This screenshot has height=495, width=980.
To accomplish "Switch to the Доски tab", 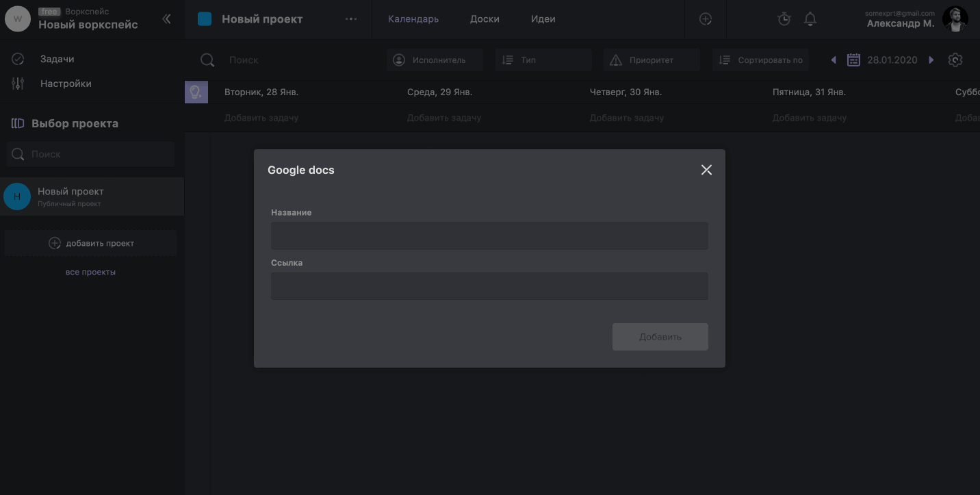I will 485,19.
